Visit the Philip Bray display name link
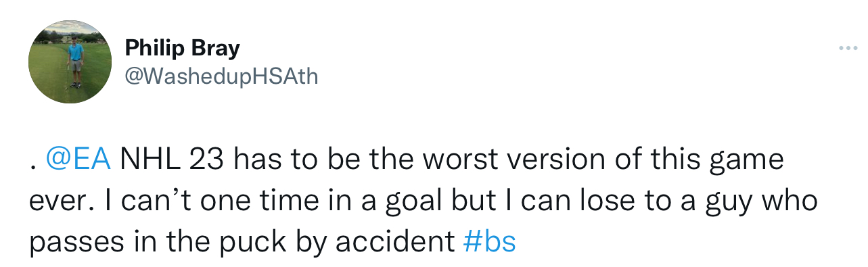 [x=182, y=49]
